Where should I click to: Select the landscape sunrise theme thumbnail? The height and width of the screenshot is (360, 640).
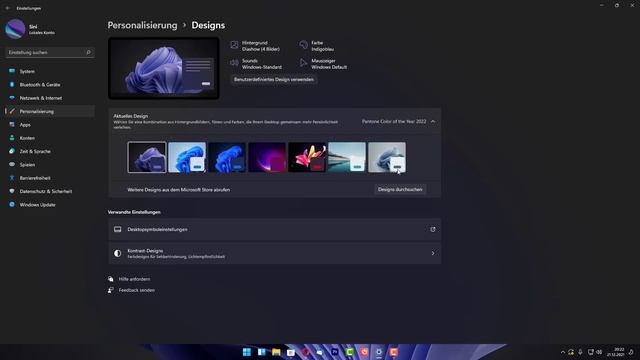coord(347,157)
